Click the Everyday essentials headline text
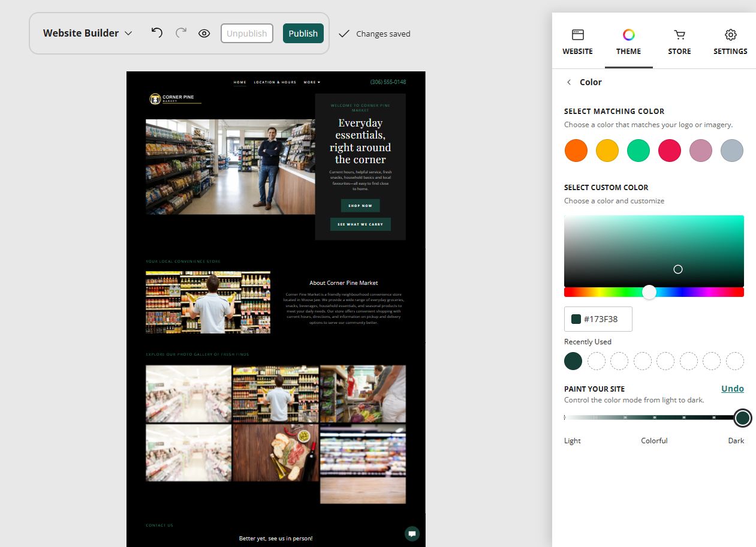Viewport: 756px width, 547px height. coord(360,141)
